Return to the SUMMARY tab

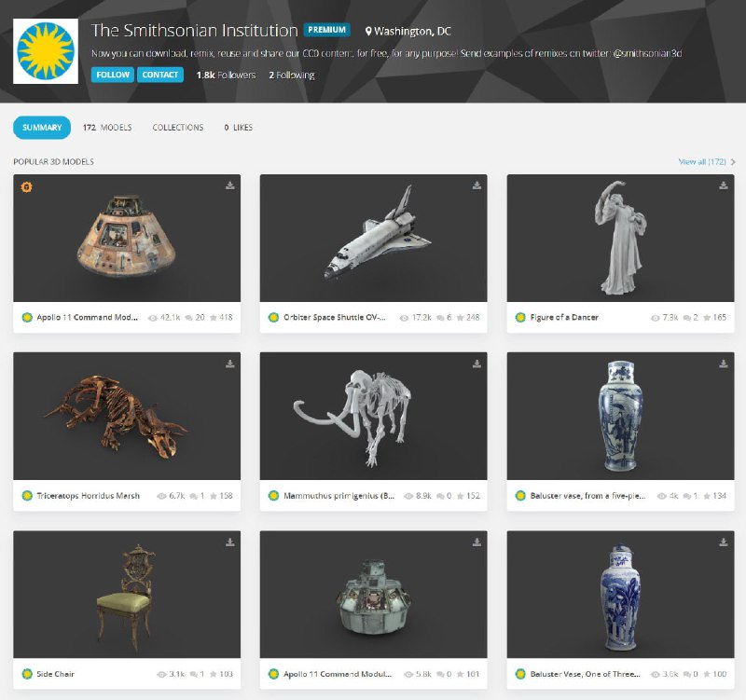click(x=41, y=127)
